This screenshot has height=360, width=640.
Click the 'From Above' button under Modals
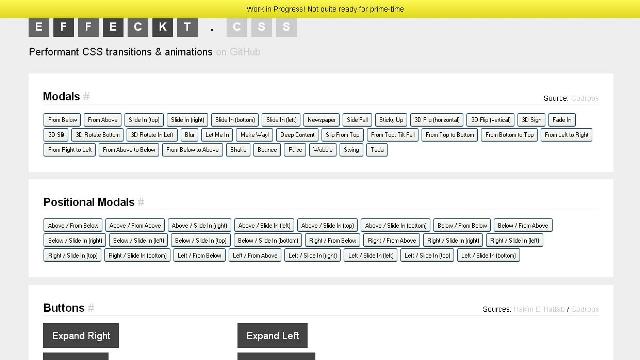click(102, 120)
